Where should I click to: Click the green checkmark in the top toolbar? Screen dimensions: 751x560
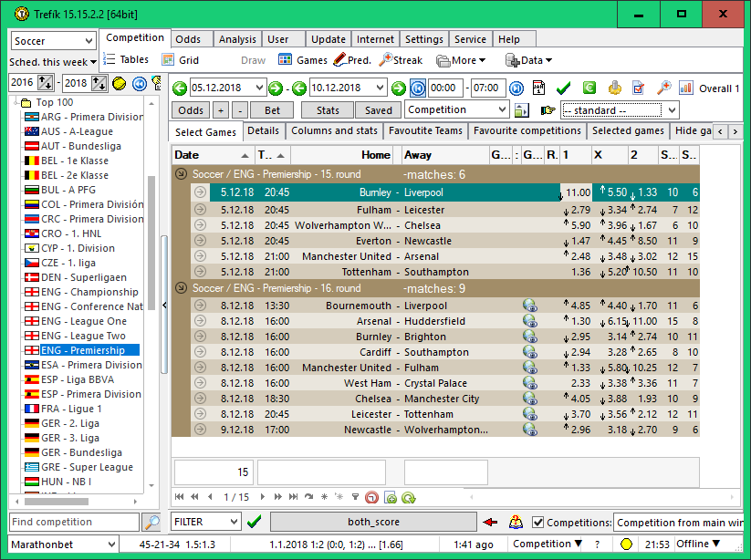(x=563, y=88)
